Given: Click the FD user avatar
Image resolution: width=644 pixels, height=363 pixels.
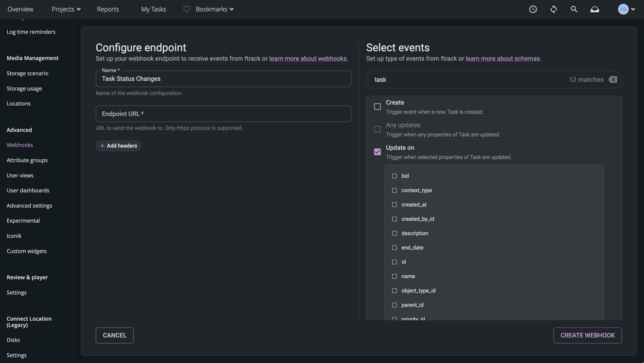Looking at the screenshot, I should coord(623,9).
